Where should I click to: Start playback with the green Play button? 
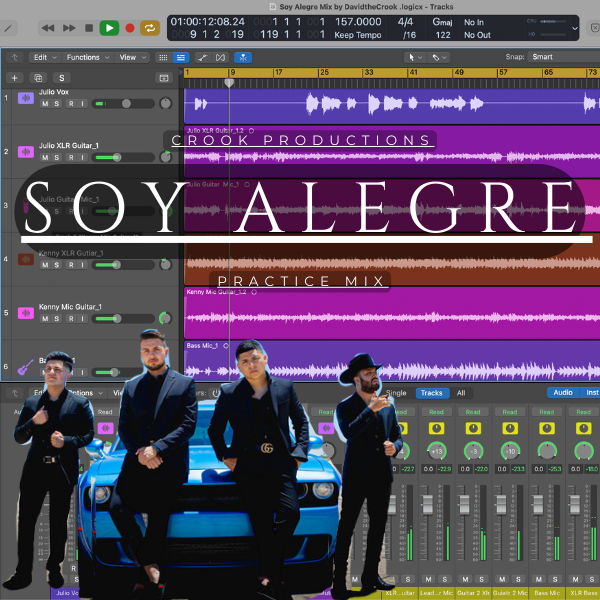(x=109, y=28)
